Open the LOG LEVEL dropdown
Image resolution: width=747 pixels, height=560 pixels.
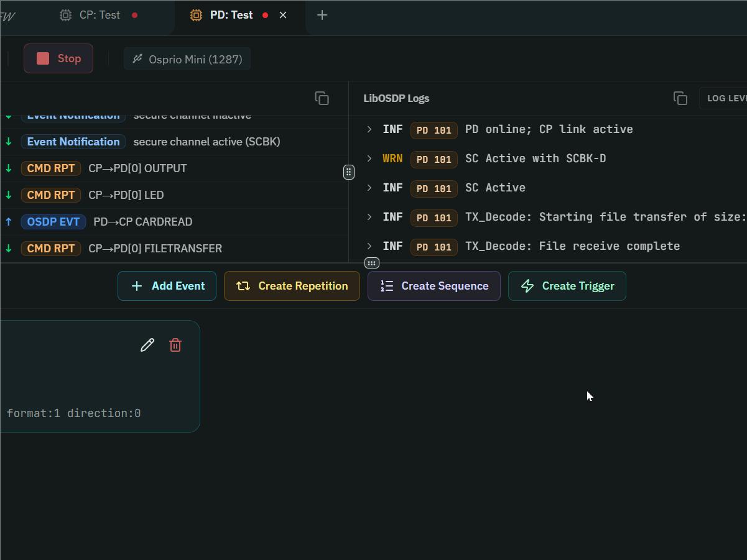pos(723,98)
